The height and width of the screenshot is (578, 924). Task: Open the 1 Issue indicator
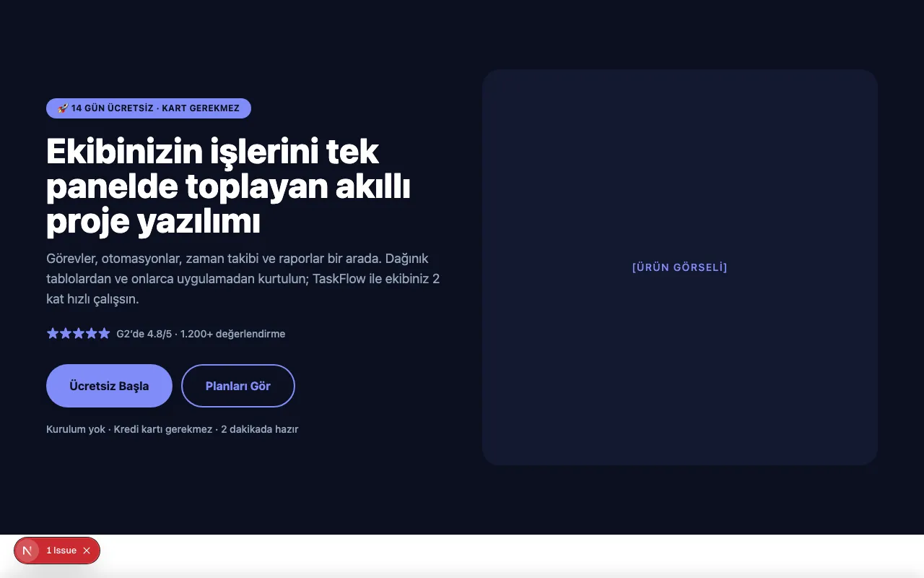click(61, 551)
